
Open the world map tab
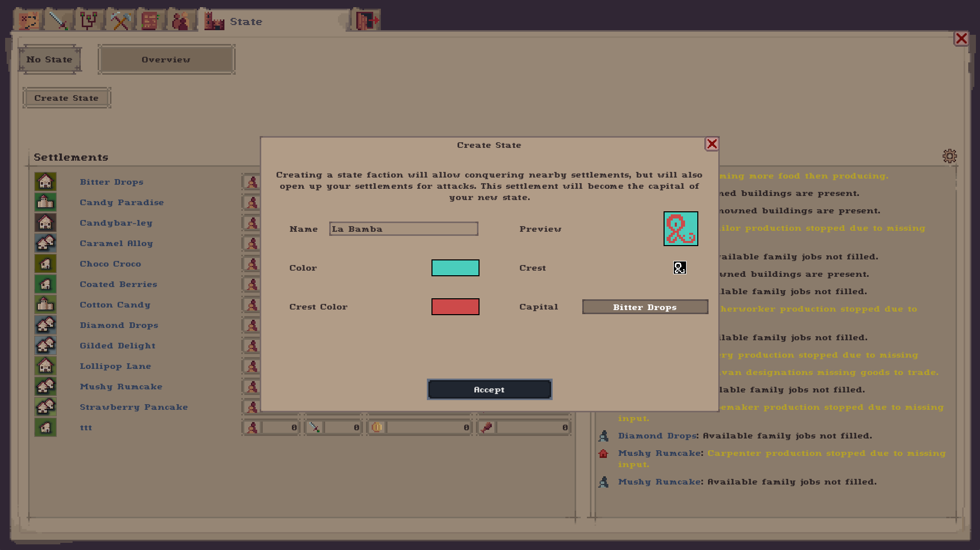click(29, 21)
